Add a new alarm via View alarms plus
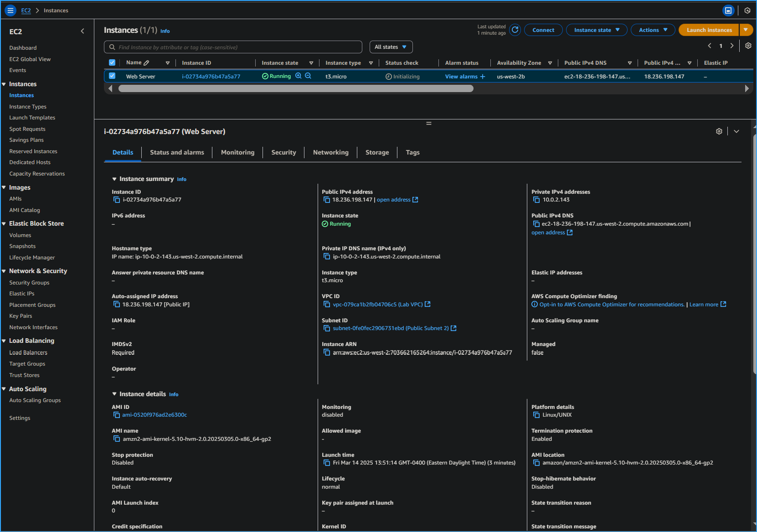 484,76
